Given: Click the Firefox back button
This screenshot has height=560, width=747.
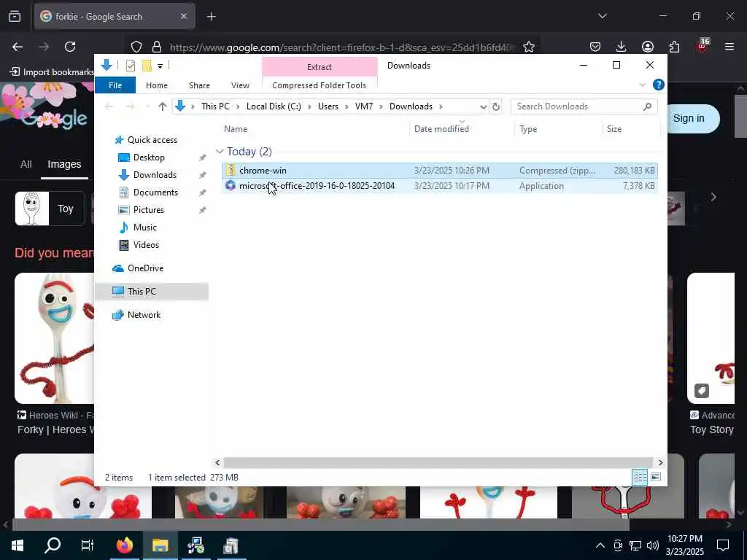Looking at the screenshot, I should pyautogui.click(x=18, y=47).
